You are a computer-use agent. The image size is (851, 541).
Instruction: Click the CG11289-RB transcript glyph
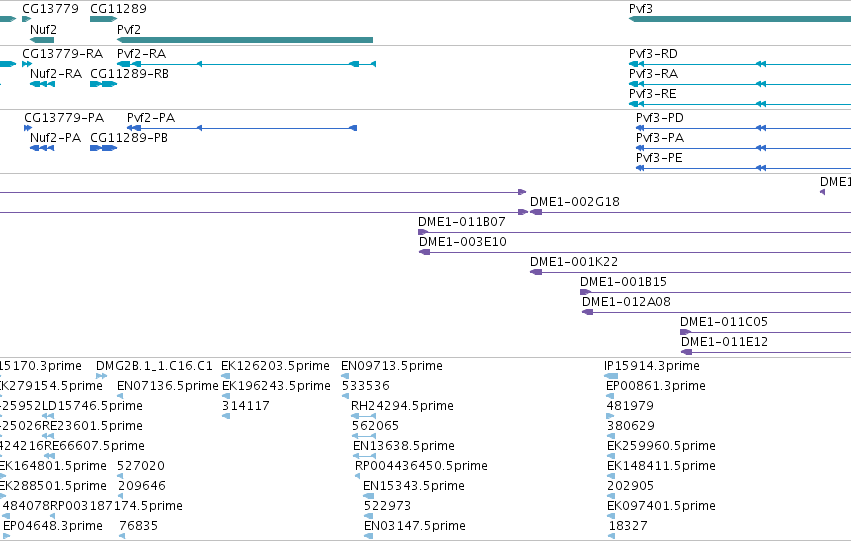click(x=104, y=84)
